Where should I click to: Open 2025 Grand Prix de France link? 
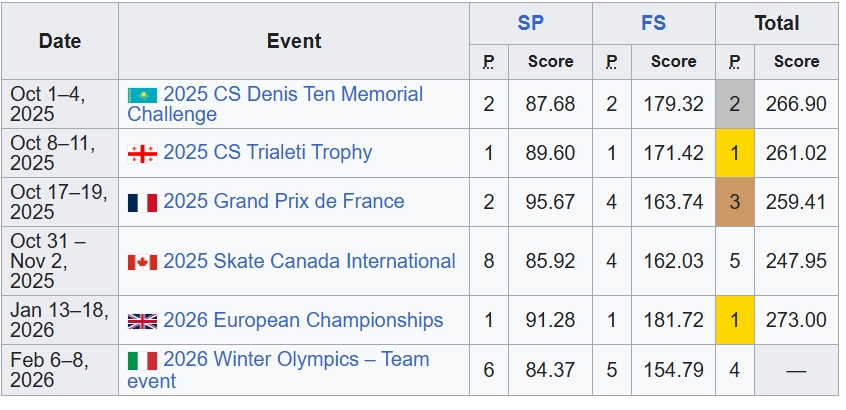click(283, 202)
